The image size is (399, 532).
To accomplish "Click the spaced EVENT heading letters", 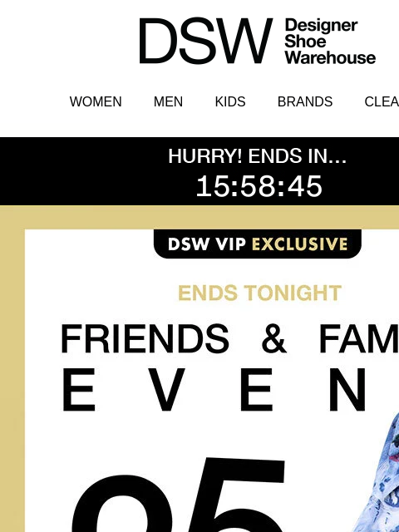I will click(x=214, y=390).
